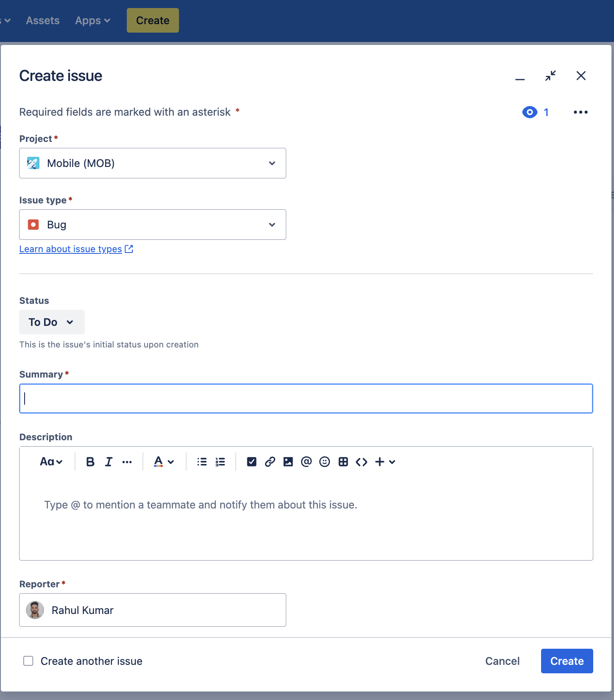Toggle italic formatting in description toolbar
This screenshot has height=700, width=614.
[109, 462]
